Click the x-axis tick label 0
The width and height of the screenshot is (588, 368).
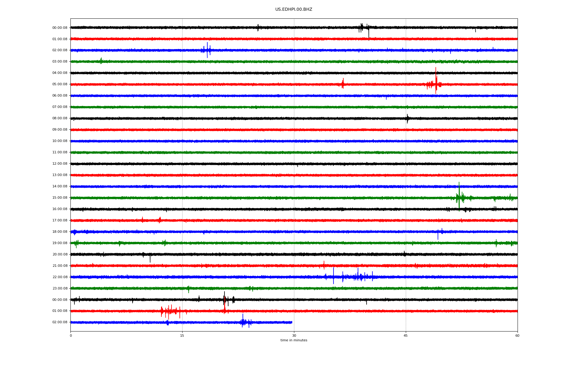[71, 336]
